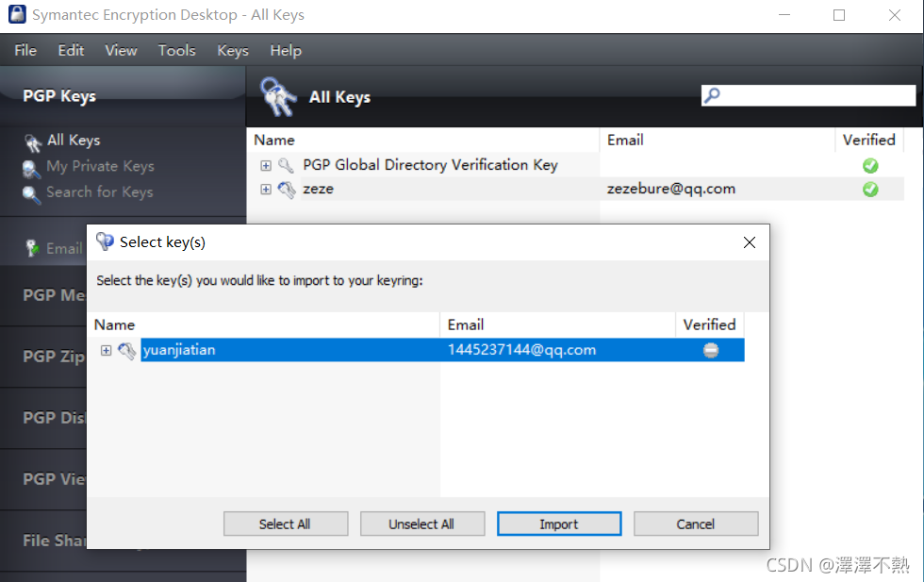Click the Cancel button in dialog

(696, 524)
